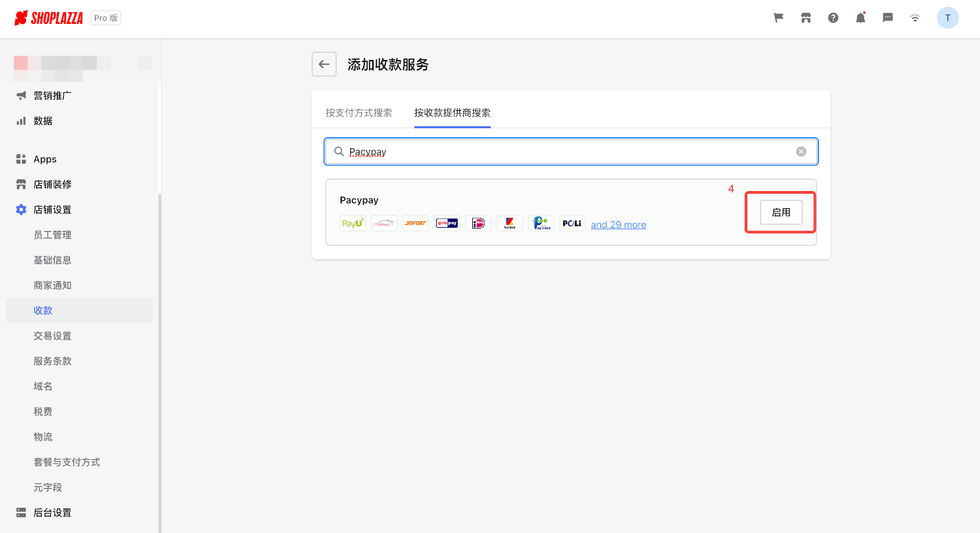Open the chat messages icon

[888, 18]
